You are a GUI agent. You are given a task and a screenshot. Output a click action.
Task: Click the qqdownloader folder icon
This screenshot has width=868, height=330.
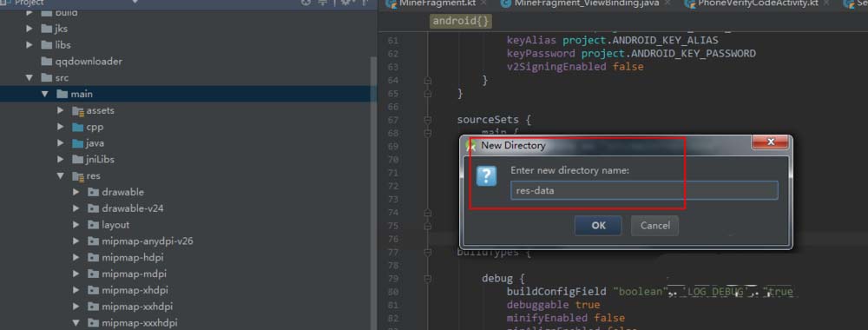pos(47,61)
